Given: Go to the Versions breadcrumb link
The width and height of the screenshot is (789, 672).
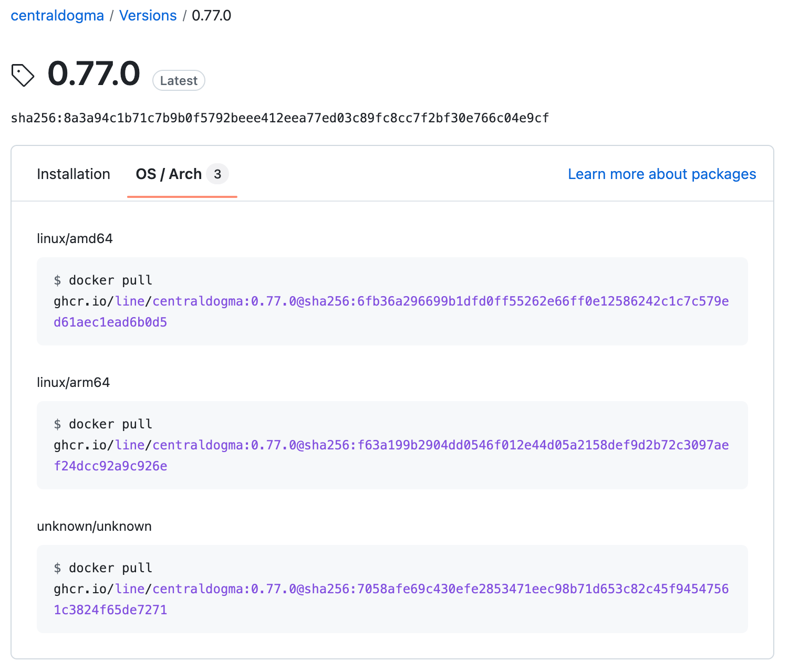Looking at the screenshot, I should click(x=148, y=16).
